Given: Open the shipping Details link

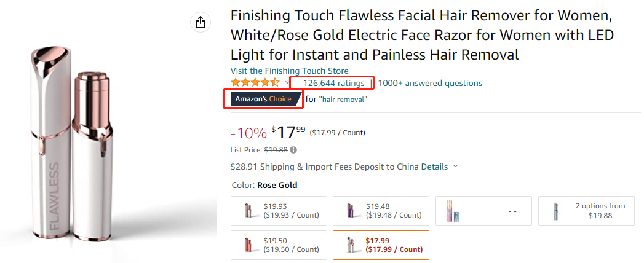Looking at the screenshot, I should coord(434,167).
